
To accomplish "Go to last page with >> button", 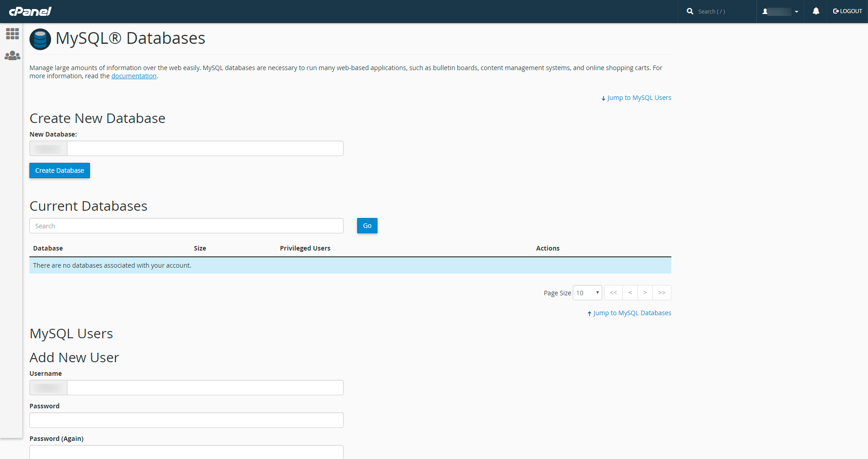I will point(662,293).
